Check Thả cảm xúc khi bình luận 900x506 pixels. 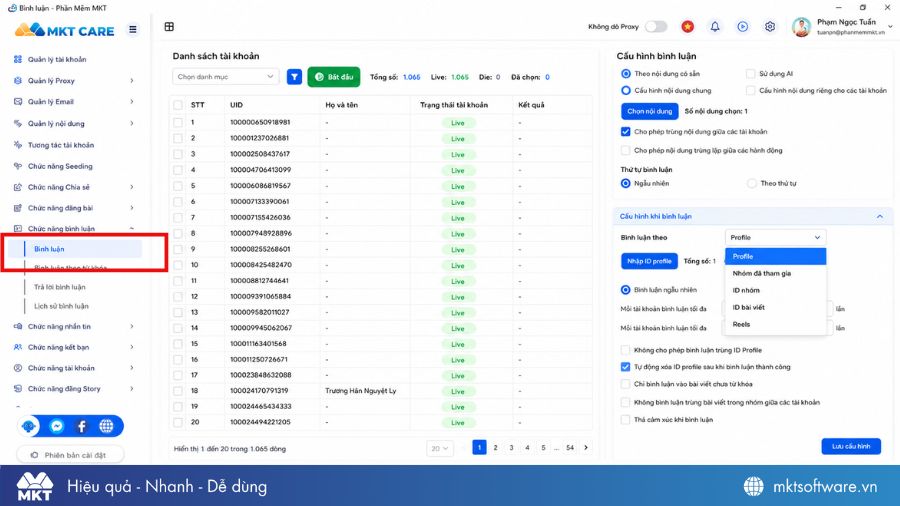tap(625, 419)
